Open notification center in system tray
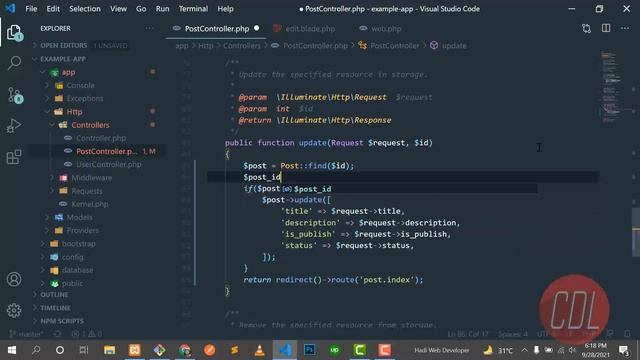Viewport: 640px width, 360px height. pyautogui.click(x=624, y=350)
